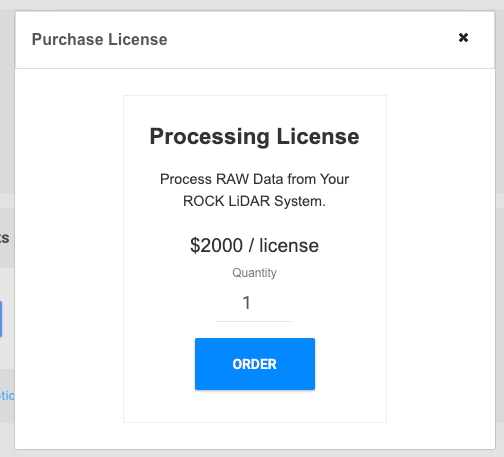Click the word 'License' in the card heading
The height and width of the screenshot is (457, 504).
point(318,136)
